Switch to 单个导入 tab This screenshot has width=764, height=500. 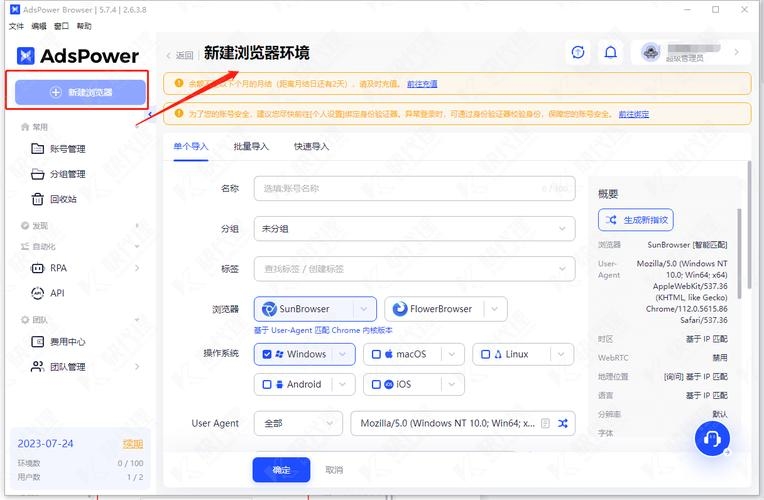tap(191, 146)
